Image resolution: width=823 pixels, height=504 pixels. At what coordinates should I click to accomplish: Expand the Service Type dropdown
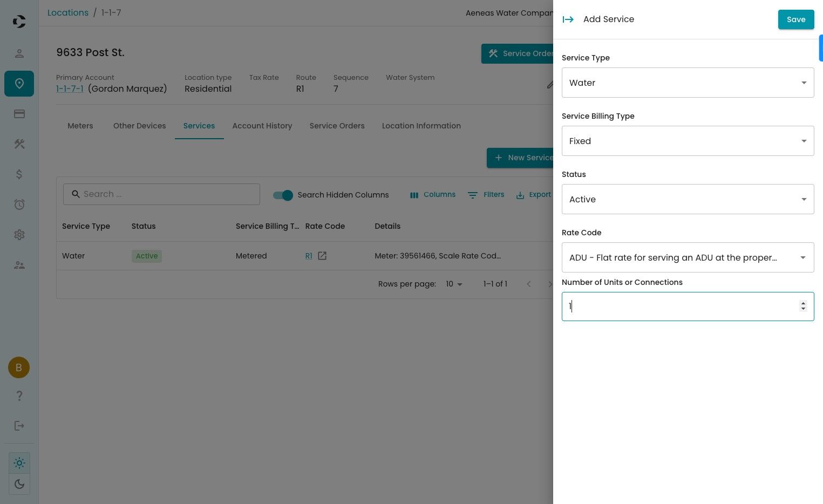[x=688, y=83]
